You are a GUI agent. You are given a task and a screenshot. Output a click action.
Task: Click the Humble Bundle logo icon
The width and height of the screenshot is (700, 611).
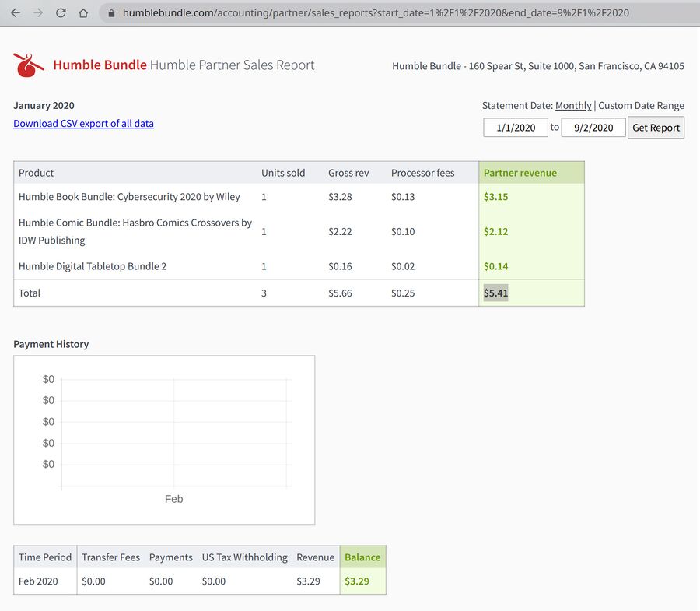click(x=29, y=65)
